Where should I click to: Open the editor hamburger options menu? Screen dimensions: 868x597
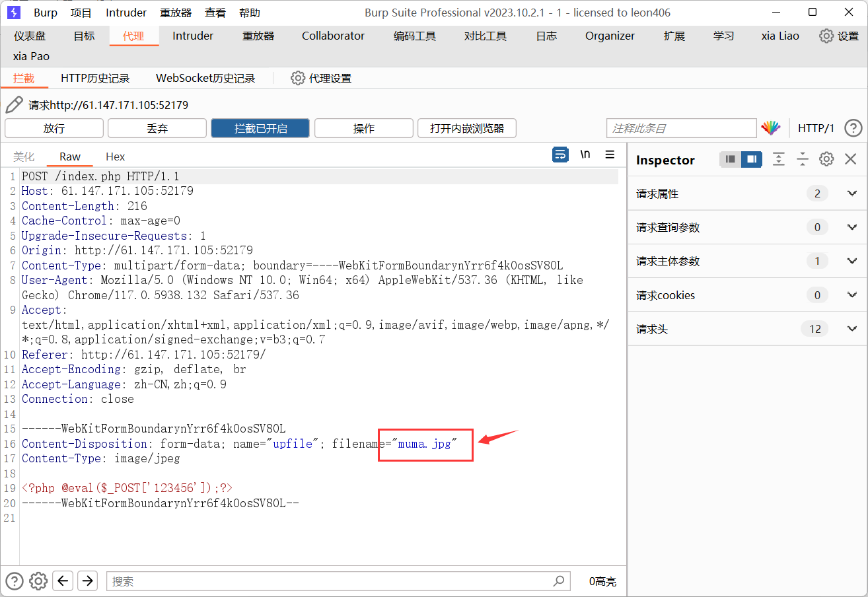tap(610, 155)
